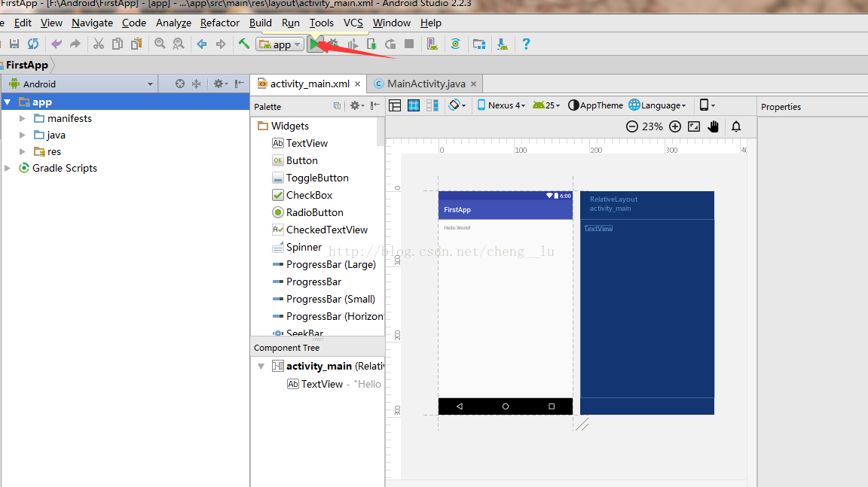The height and width of the screenshot is (487, 868).
Task: Select TextView in the Component Tree
Action: [322, 384]
